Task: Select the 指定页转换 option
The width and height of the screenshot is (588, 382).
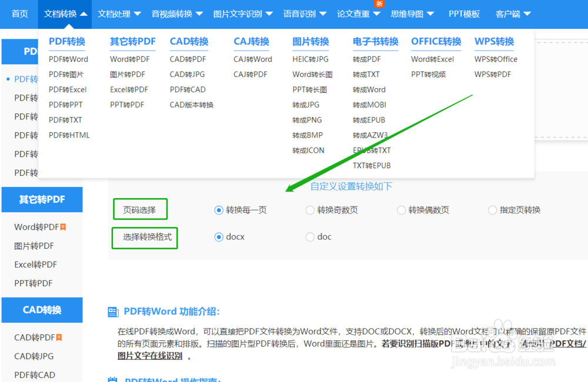Action: pos(492,209)
